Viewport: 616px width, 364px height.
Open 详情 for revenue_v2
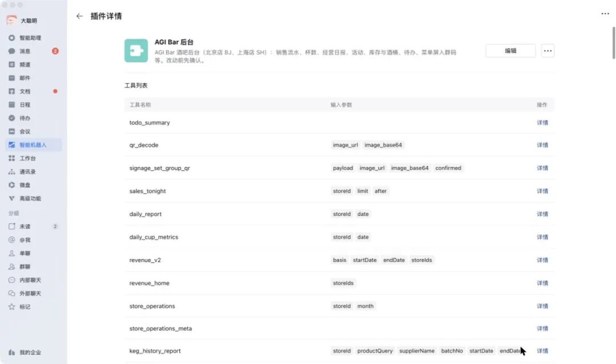542,260
